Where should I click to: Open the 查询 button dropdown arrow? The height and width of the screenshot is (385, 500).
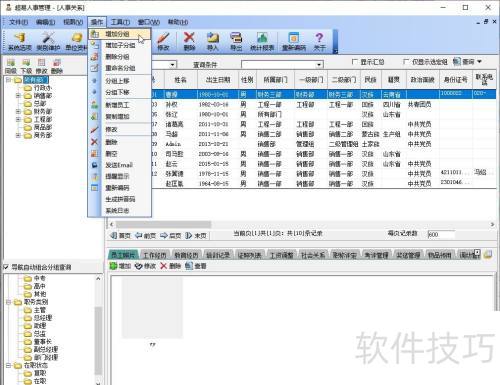(x=479, y=62)
